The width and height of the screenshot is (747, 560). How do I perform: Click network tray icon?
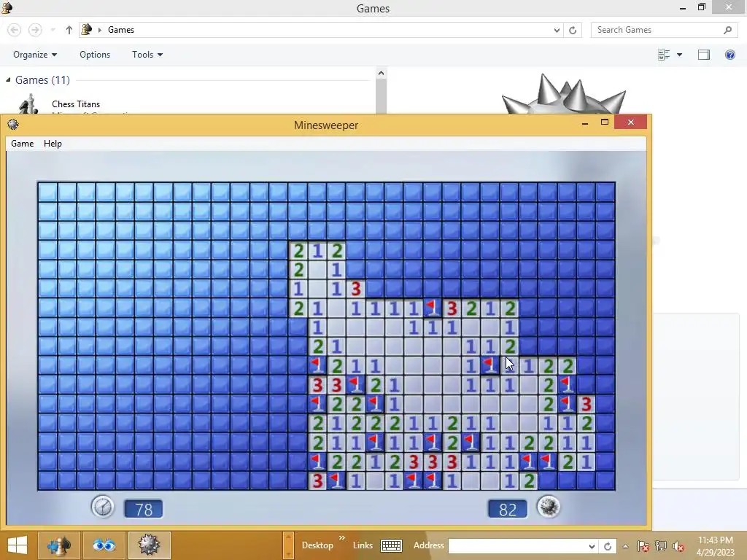tap(661, 546)
